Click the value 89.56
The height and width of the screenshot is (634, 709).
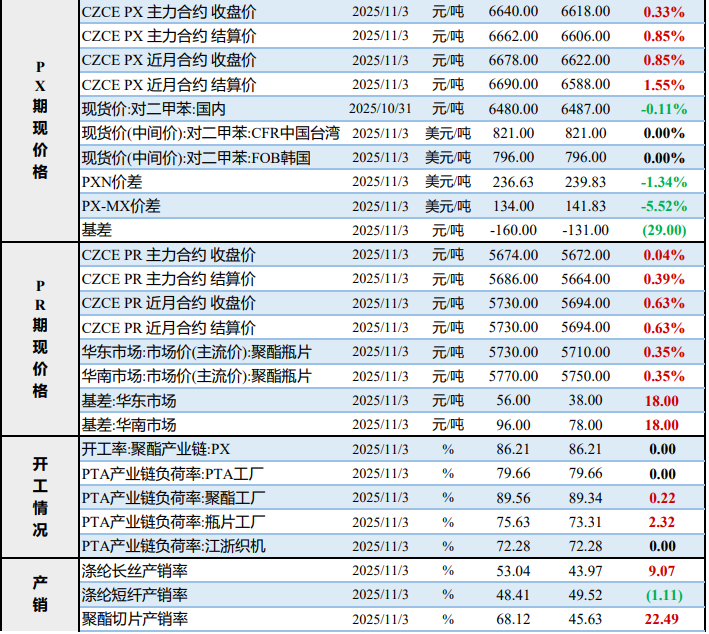click(513, 498)
